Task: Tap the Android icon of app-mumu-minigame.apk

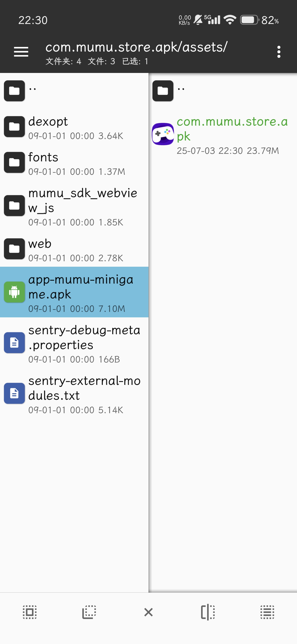Action: click(x=14, y=292)
